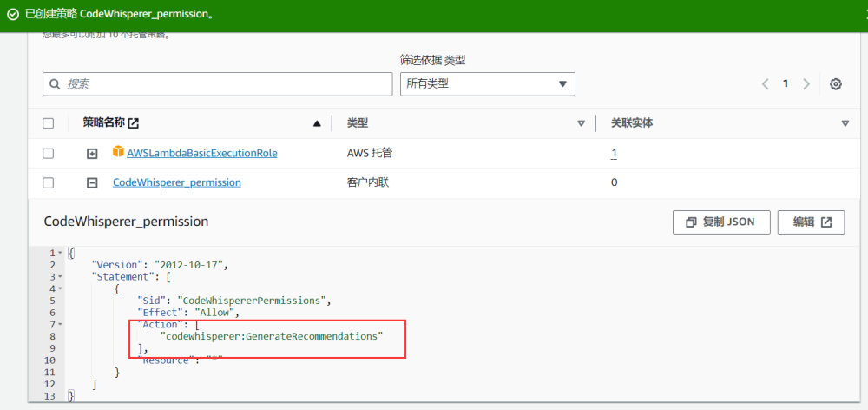This screenshot has width=868, height=410.
Task: Sort by 关联实体 column arrow
Action: tap(845, 123)
